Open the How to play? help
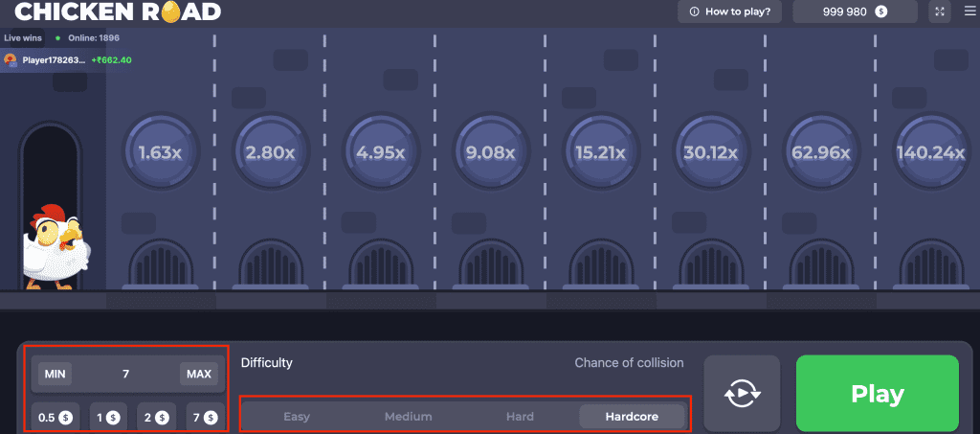The image size is (980, 434). 730,11
